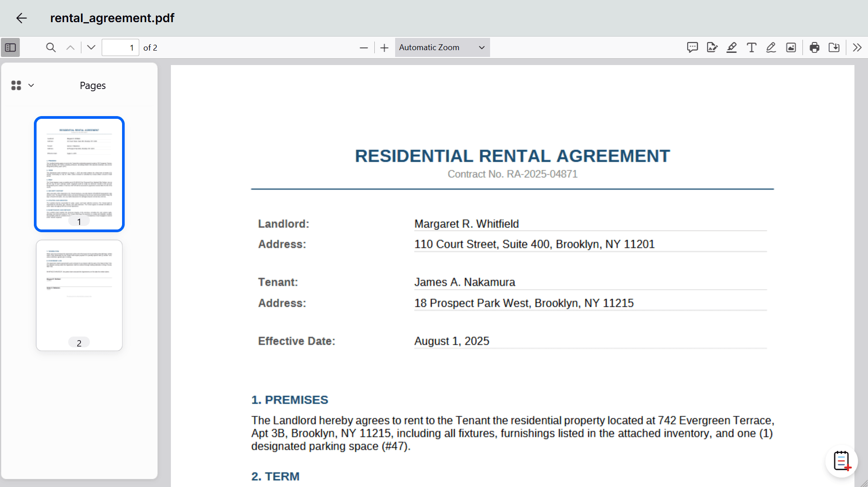Go back using the left arrow
This screenshot has height=487, width=868.
21,18
